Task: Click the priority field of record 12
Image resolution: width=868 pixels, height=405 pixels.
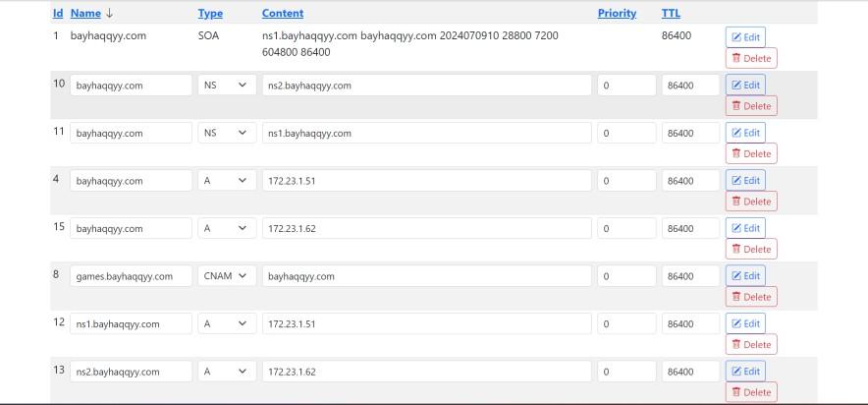Action: pyautogui.click(x=626, y=323)
